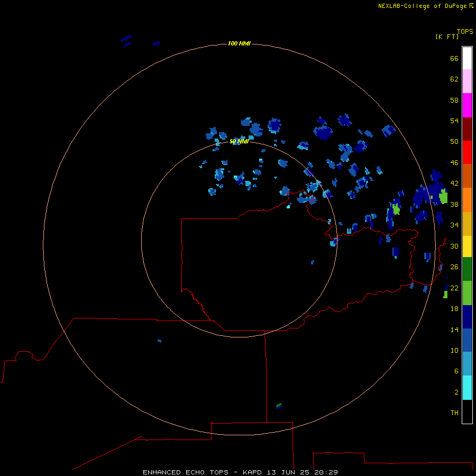Screen dimensions: 476x476
Task: Click the legend value 26
Action: (x=454, y=267)
